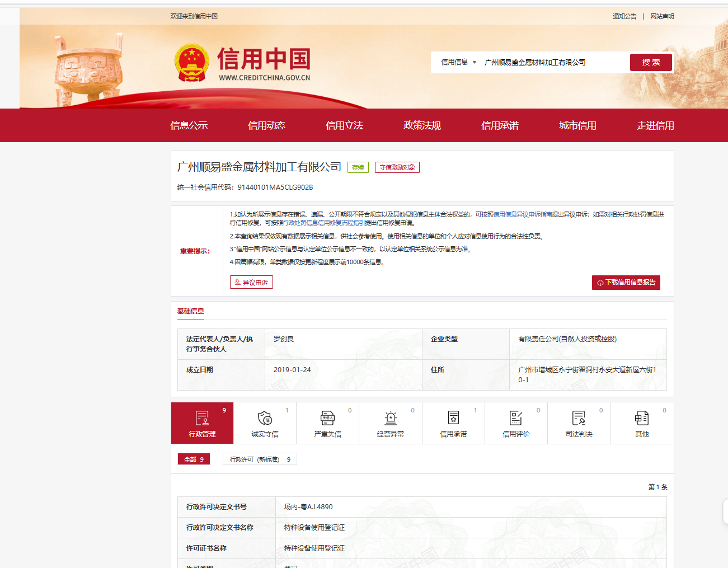Open the 通知公告 link at top
The height and width of the screenshot is (568, 728).
[624, 16]
